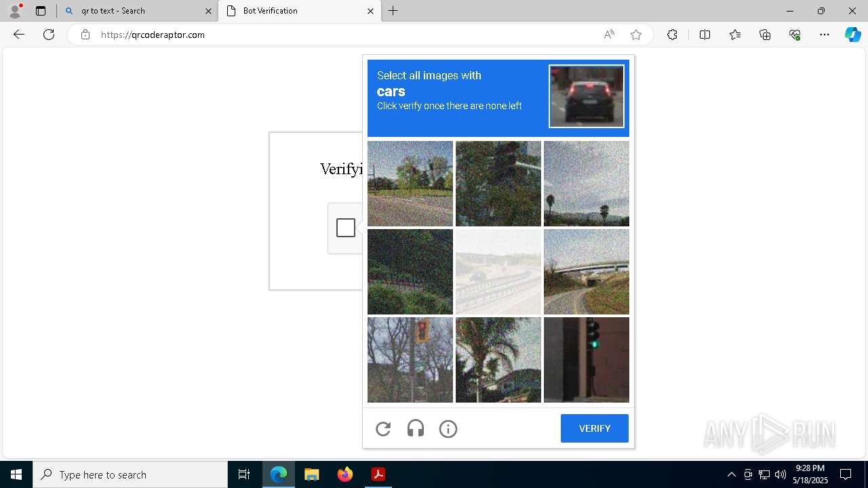Open Microsoft Edge from taskbar

pyautogui.click(x=279, y=474)
